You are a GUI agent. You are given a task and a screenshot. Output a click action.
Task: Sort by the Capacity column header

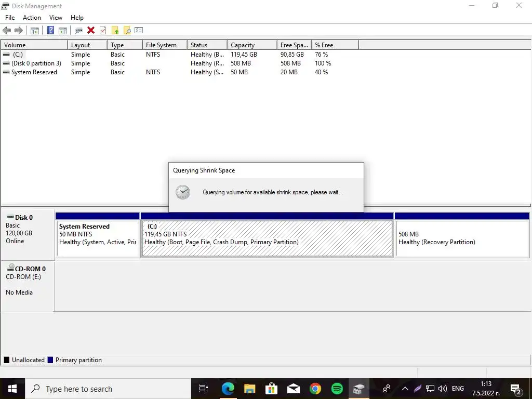point(252,45)
